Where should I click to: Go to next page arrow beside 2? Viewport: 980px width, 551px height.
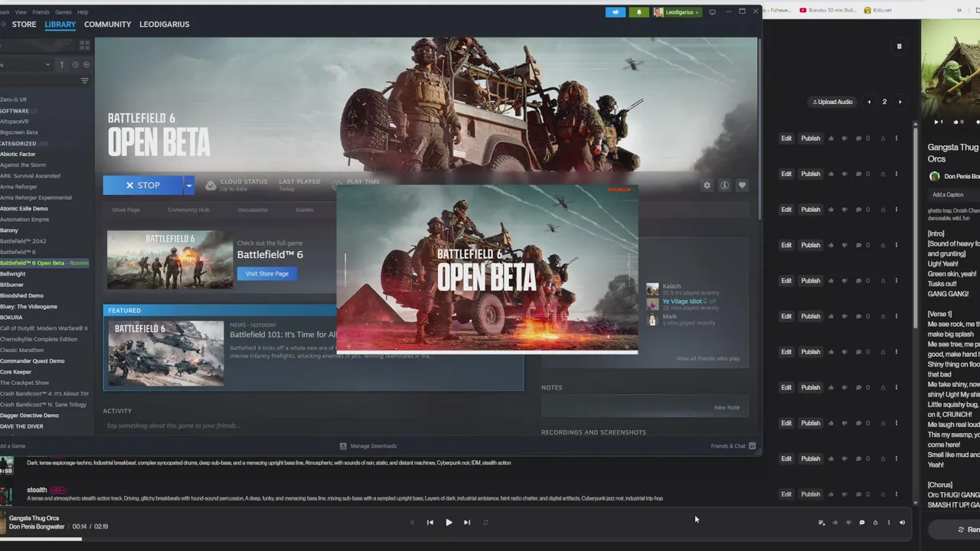900,102
